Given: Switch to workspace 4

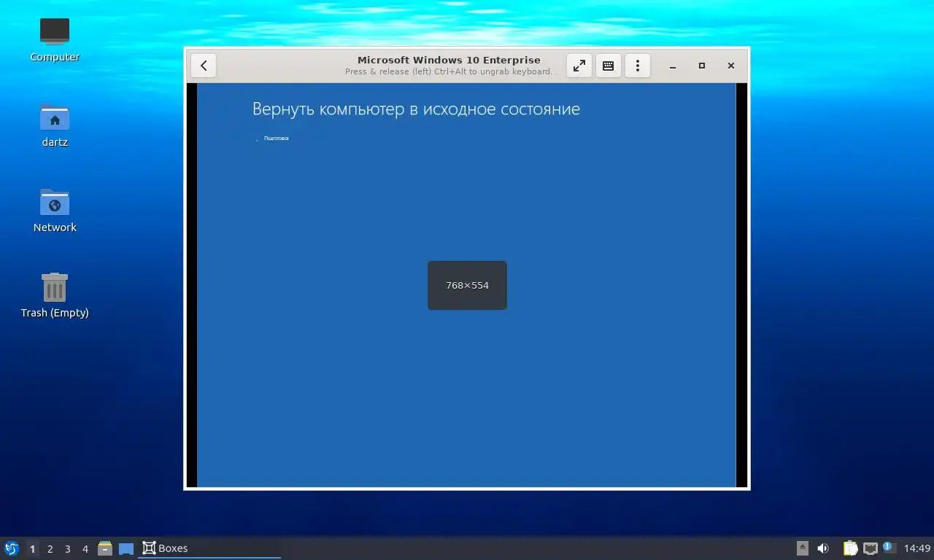Looking at the screenshot, I should tap(85, 548).
